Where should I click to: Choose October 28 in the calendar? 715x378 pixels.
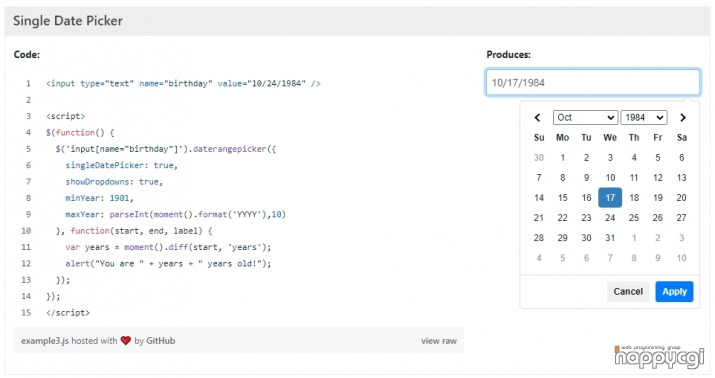[x=539, y=238]
